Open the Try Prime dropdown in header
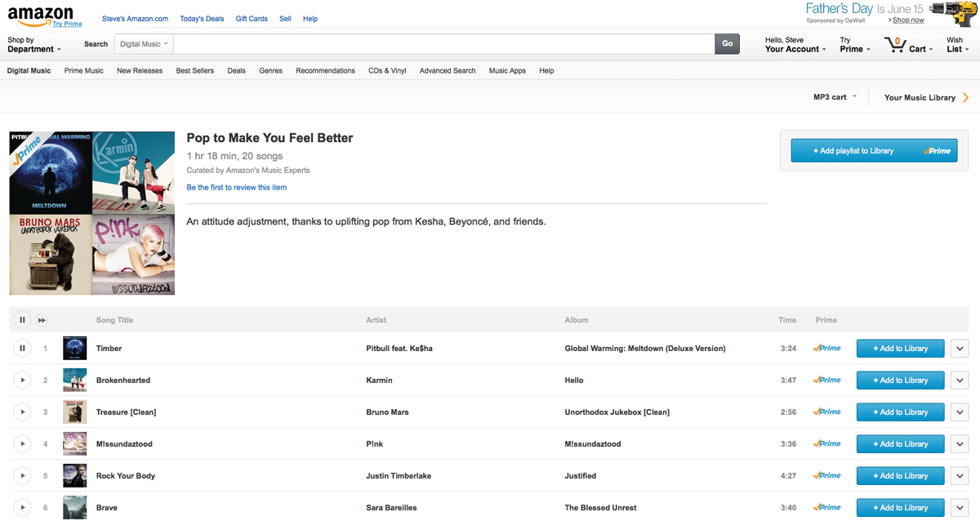This screenshot has width=980, height=521. 855,45
